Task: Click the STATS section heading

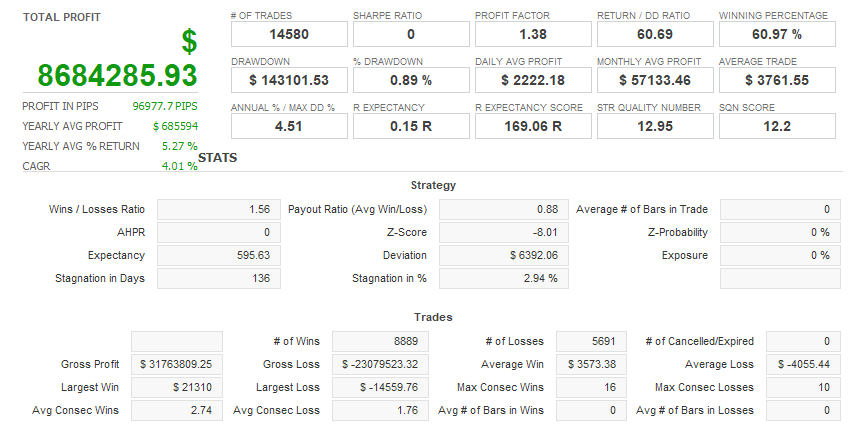Action: coord(217,158)
